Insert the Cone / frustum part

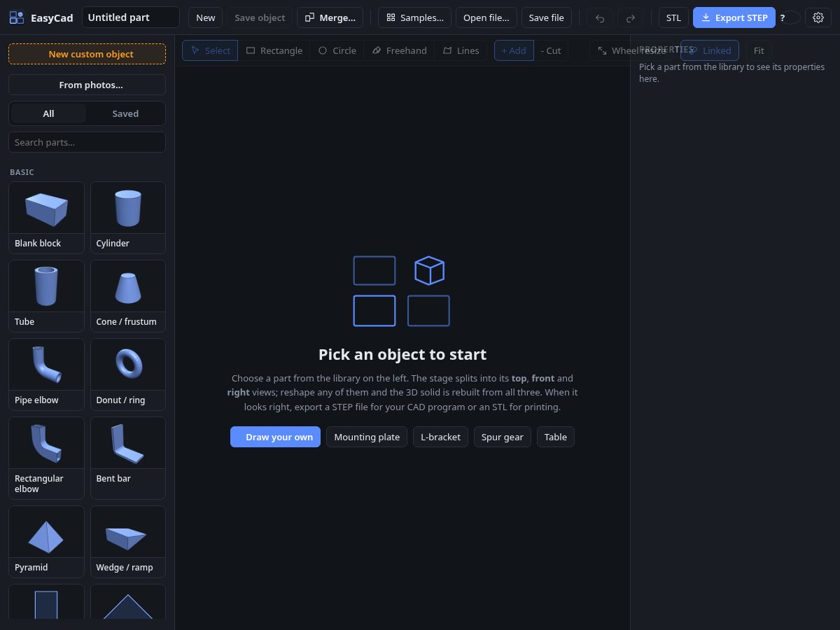128,296
